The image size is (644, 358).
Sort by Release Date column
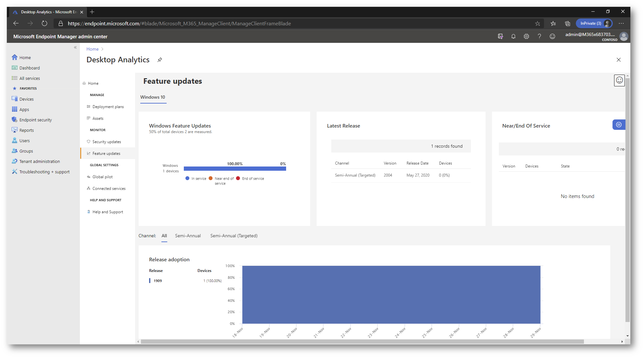[417, 163]
